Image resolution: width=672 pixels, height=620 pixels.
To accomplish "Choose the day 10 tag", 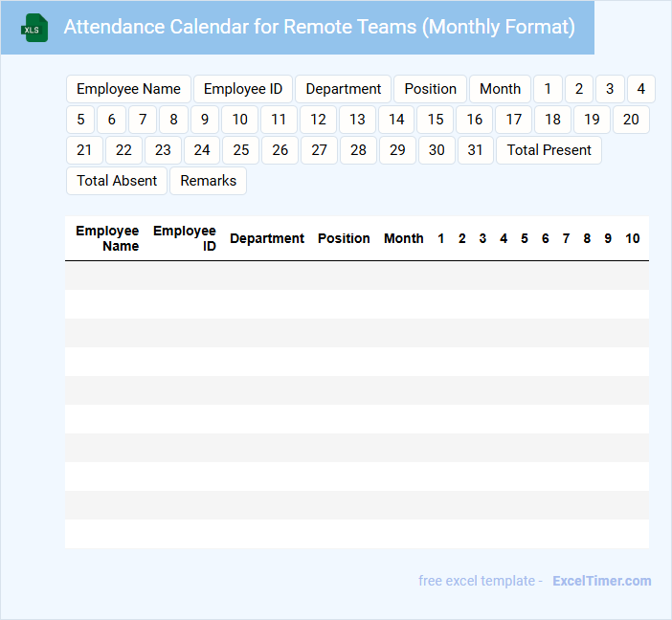I will click(240, 120).
